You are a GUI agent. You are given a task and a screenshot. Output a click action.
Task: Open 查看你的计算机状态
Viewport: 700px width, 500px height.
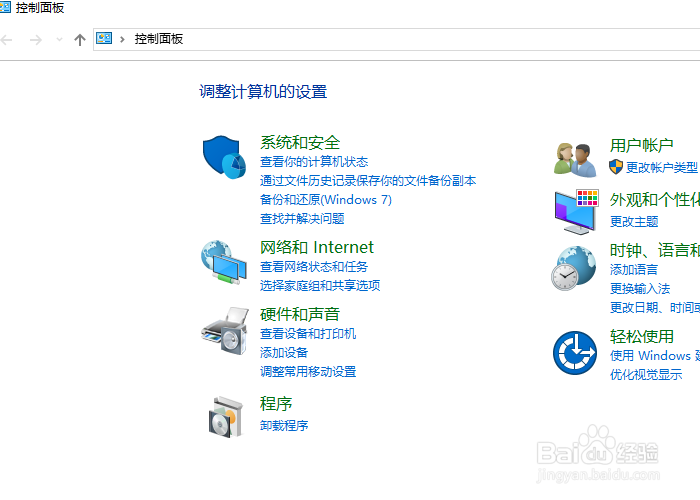point(314,162)
